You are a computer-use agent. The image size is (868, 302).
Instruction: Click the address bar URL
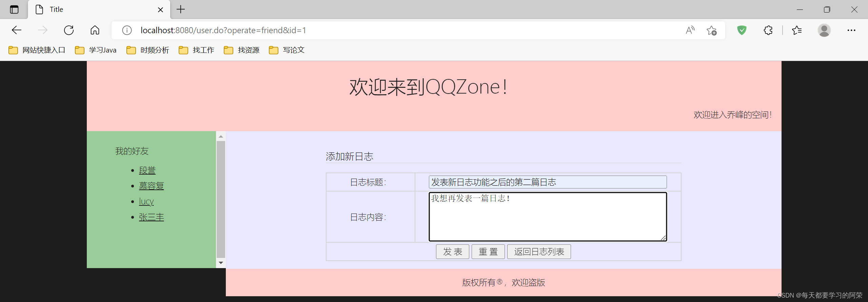point(223,31)
